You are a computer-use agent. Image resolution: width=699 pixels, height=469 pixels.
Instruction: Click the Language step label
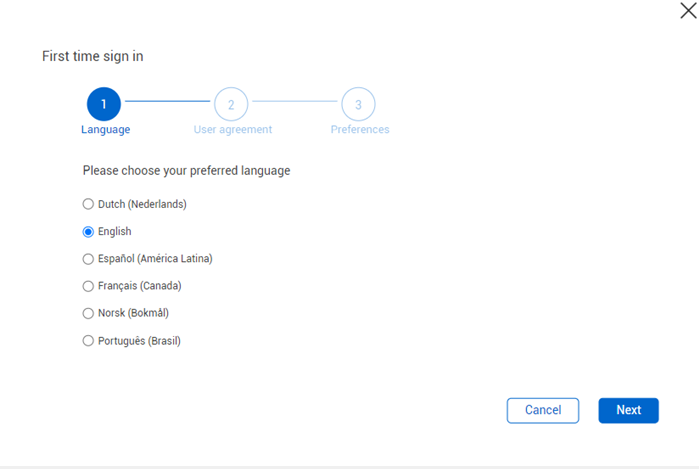coord(105,130)
